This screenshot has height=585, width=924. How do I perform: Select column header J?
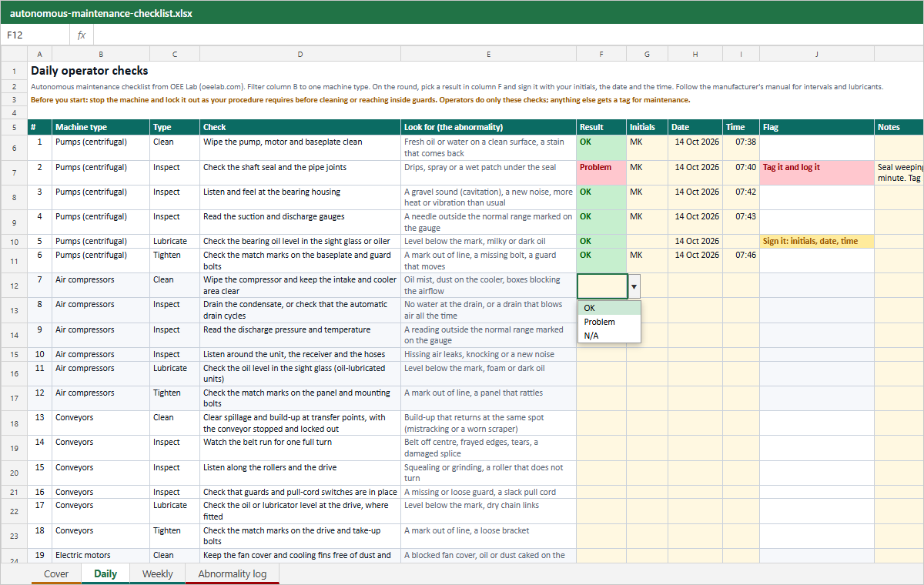click(x=817, y=54)
